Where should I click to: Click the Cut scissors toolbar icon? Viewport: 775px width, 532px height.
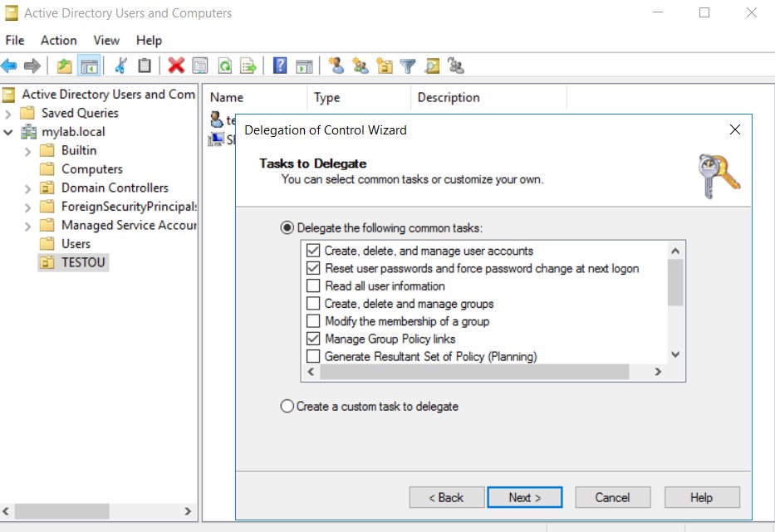coord(121,66)
